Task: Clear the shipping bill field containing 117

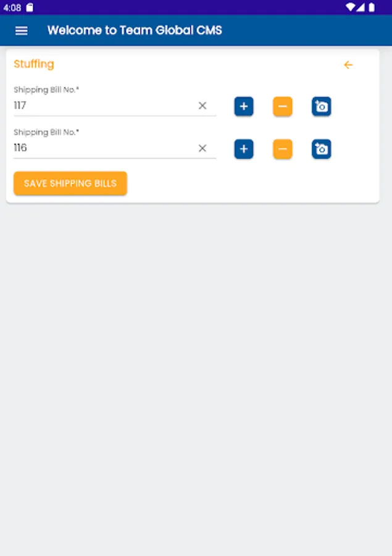Action: tap(202, 106)
